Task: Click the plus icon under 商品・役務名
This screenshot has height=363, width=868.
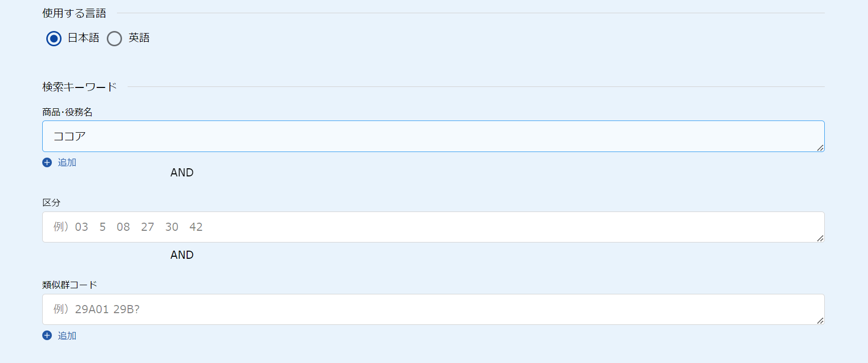Action: click(x=47, y=163)
